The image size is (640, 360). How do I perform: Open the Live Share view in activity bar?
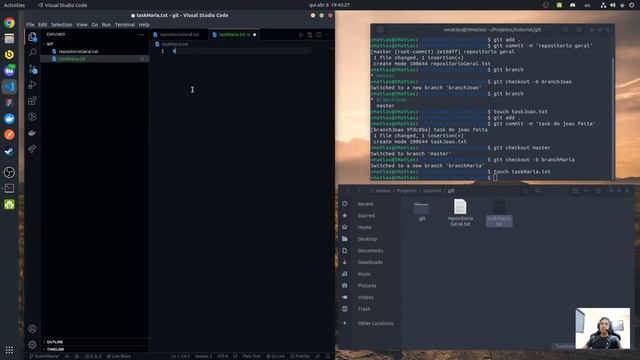coord(32,149)
